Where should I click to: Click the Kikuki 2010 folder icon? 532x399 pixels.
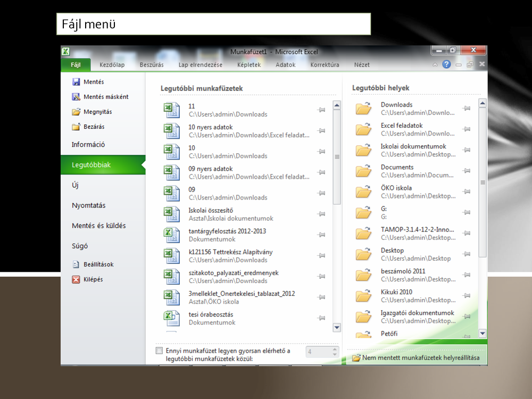pos(363,296)
